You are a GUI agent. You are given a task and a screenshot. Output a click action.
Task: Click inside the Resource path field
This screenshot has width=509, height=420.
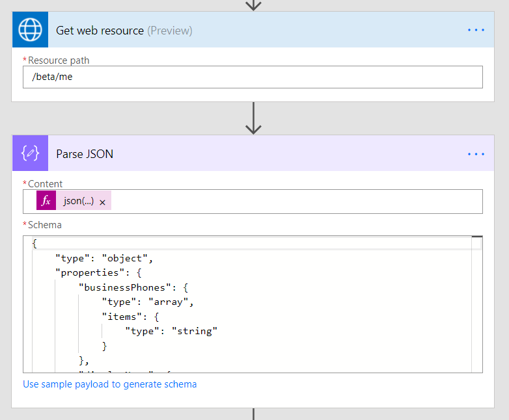point(253,77)
